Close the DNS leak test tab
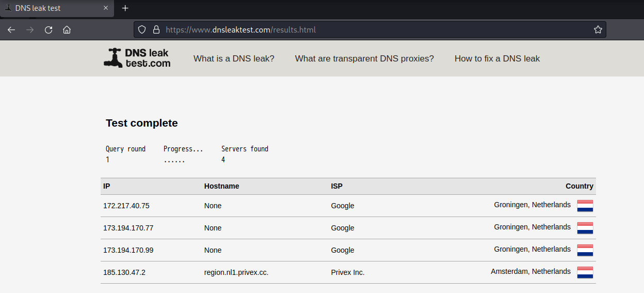644x293 pixels. point(106,8)
